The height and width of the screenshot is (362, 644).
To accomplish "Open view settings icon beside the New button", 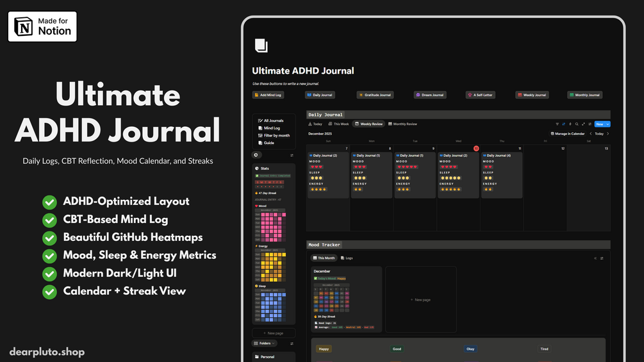I will pyautogui.click(x=590, y=124).
